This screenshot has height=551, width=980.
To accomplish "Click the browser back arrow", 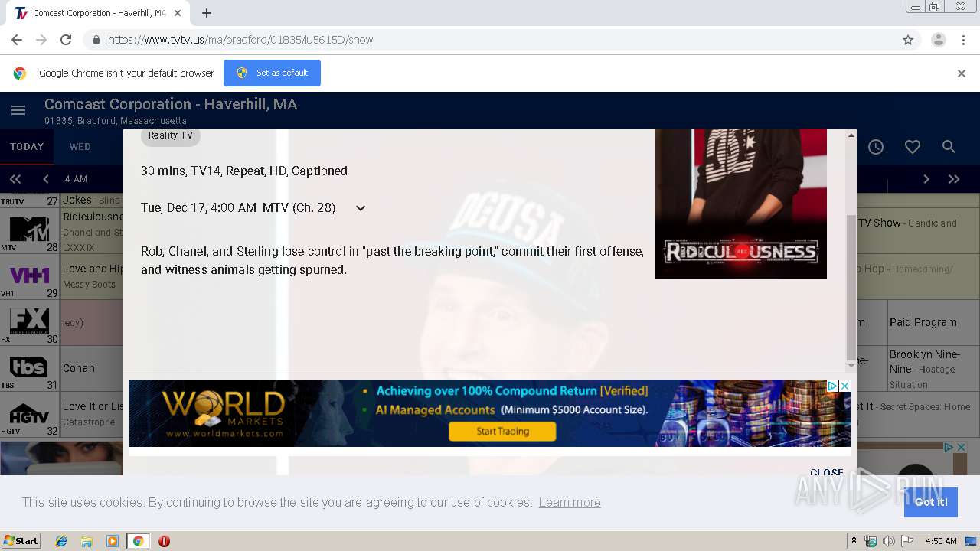I will tap(17, 40).
